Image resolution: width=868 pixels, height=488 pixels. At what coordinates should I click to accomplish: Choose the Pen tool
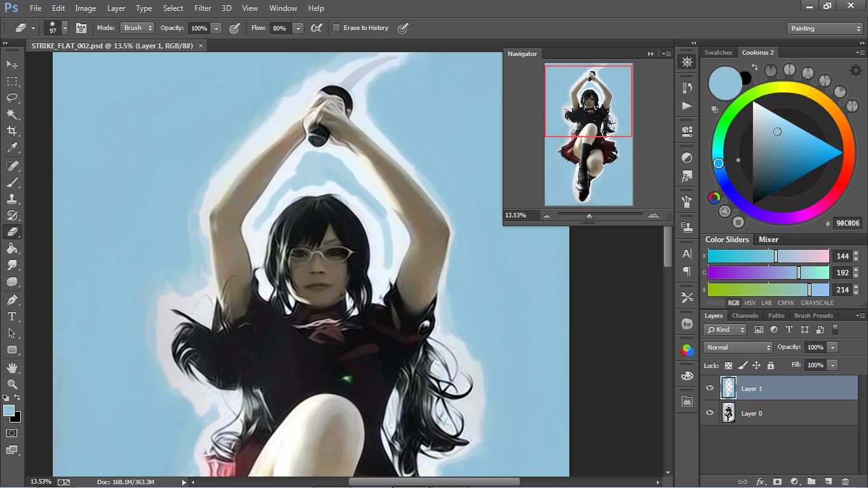(x=12, y=299)
